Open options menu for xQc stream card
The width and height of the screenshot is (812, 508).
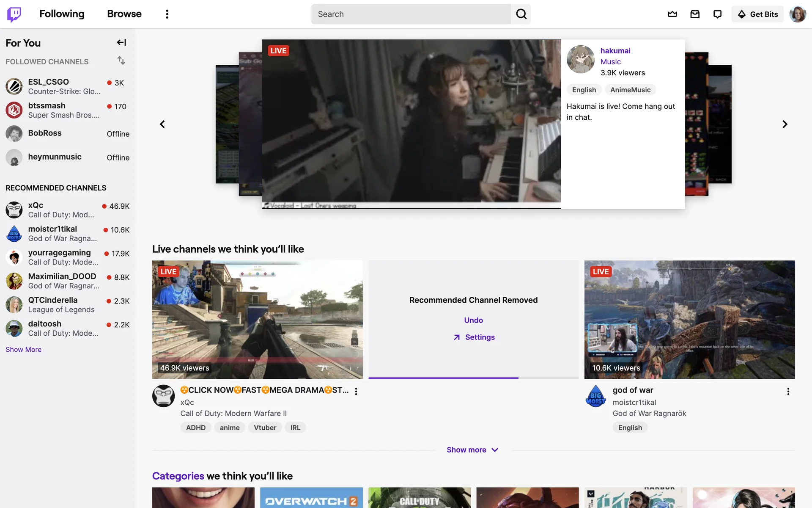[356, 391]
